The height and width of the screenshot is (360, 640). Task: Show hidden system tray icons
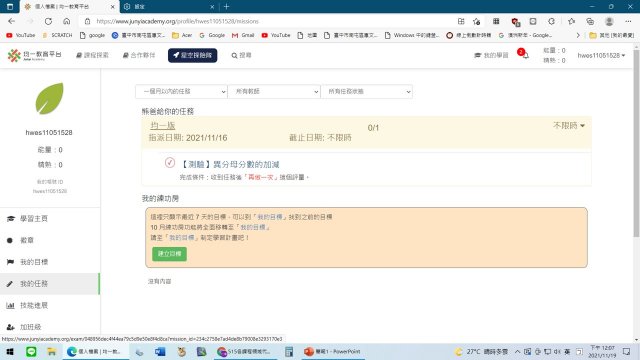pyautogui.click(x=517, y=351)
